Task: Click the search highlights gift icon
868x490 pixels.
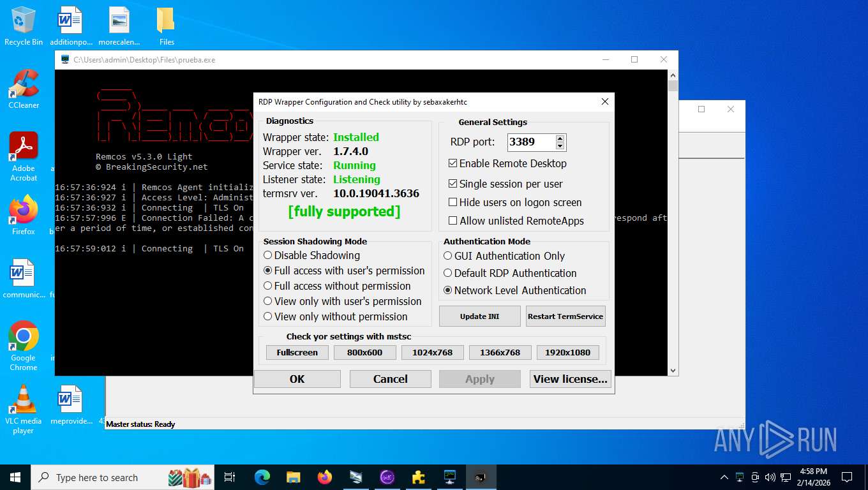Action: click(190, 477)
